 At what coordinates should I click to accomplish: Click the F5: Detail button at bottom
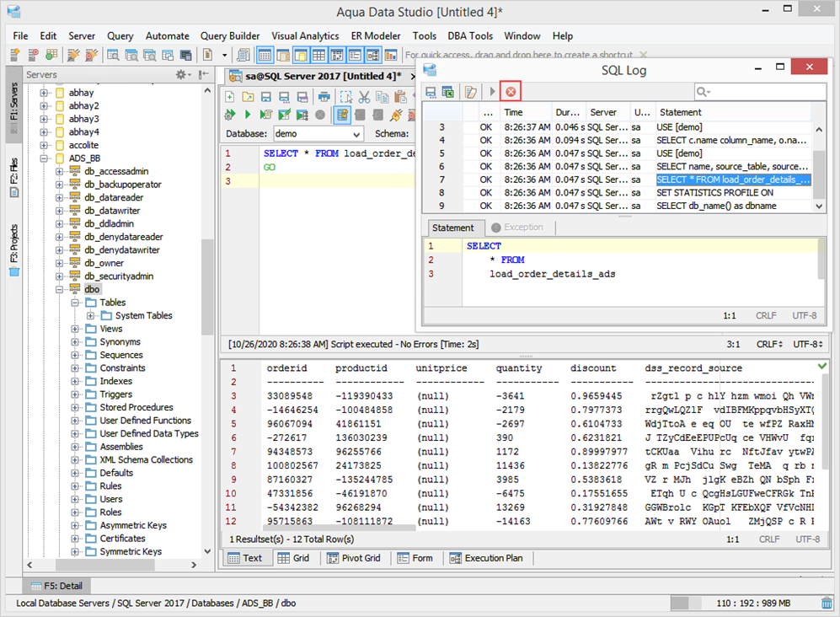[57, 586]
